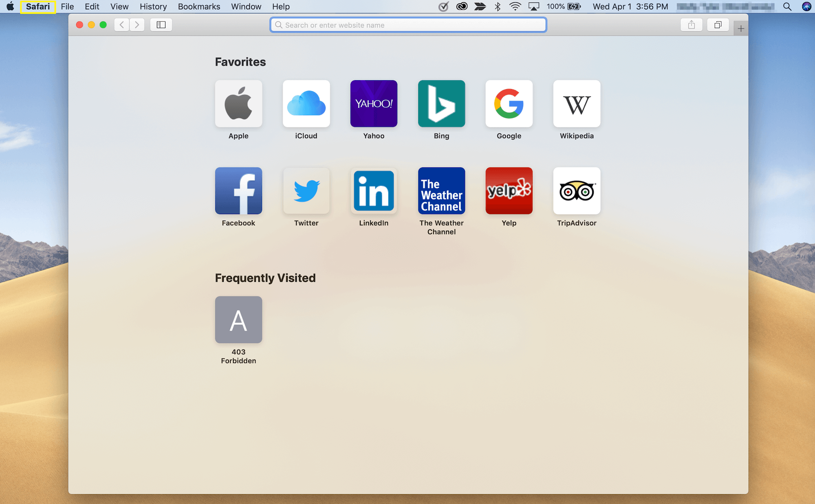
Task: Click the Bluetooth status bar icon
Action: 498,7
